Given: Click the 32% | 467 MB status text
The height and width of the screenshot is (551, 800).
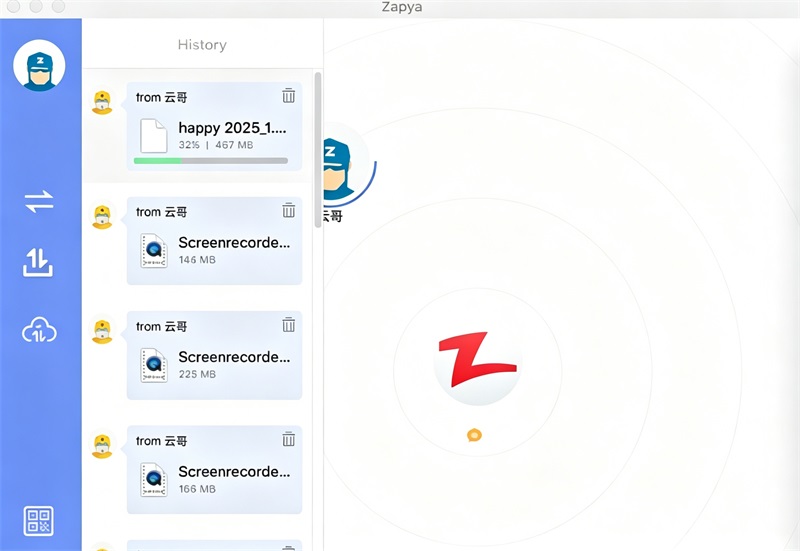Looking at the screenshot, I should click(216, 145).
